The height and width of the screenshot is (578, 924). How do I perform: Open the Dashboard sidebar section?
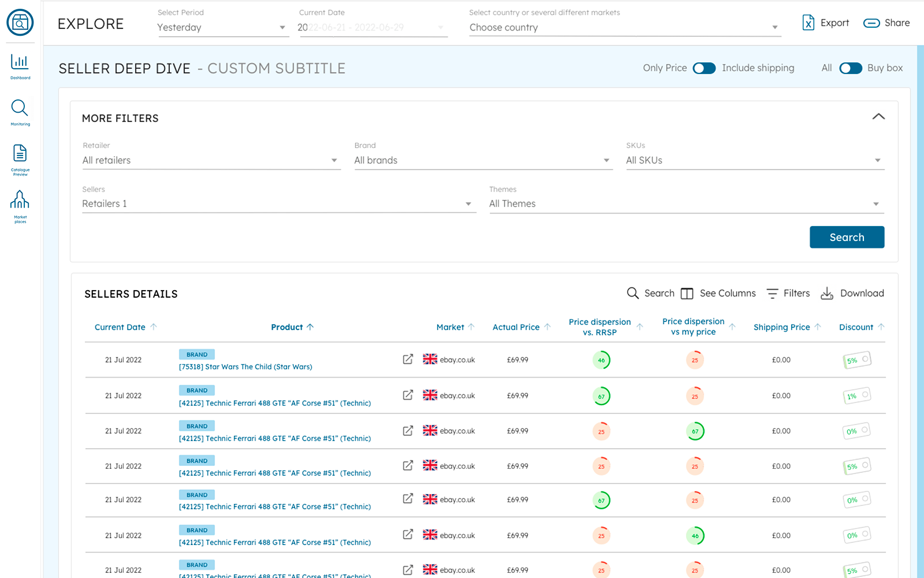tap(20, 66)
